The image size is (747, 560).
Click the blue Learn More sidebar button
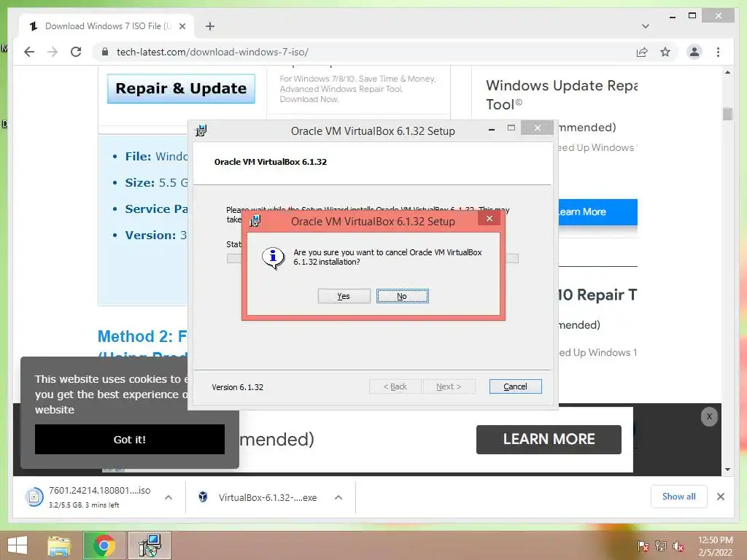tap(597, 212)
